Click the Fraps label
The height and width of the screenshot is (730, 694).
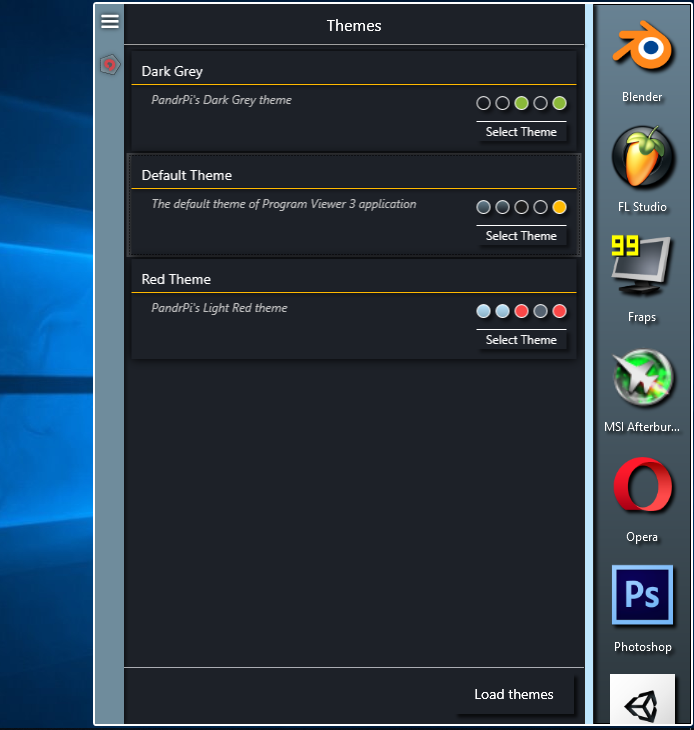[642, 317]
